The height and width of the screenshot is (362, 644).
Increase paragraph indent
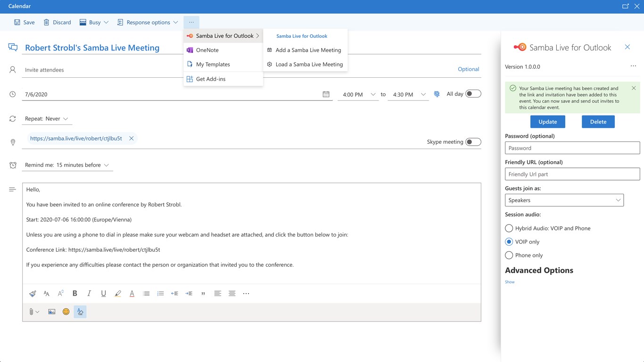(x=189, y=294)
